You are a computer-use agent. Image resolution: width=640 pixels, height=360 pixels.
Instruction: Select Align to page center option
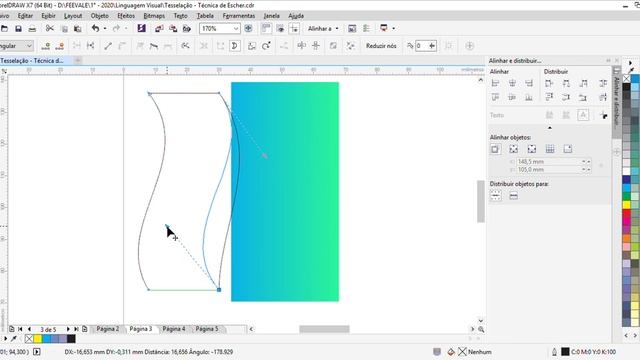point(531,149)
